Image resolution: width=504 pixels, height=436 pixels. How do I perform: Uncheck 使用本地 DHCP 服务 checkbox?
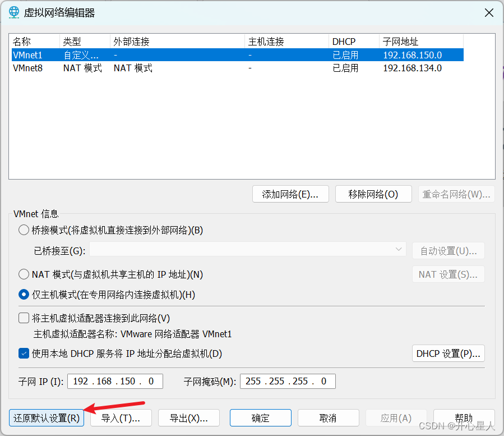pyautogui.click(x=24, y=354)
